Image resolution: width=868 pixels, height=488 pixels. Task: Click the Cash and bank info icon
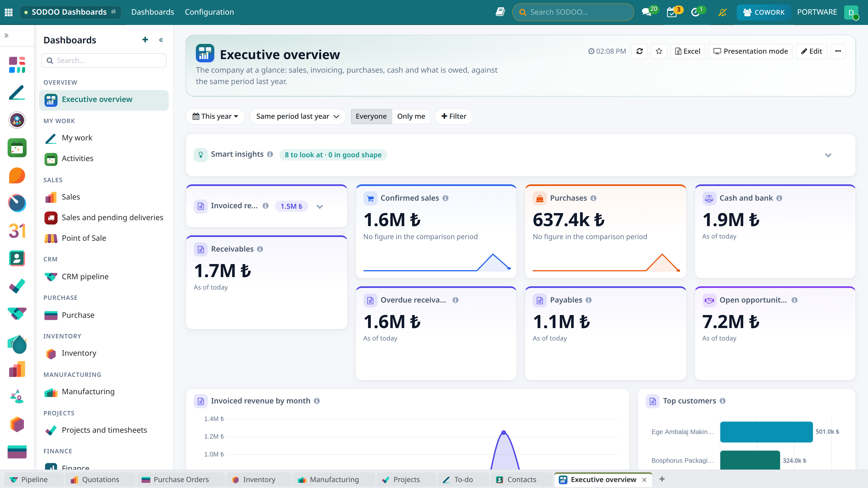tap(779, 198)
